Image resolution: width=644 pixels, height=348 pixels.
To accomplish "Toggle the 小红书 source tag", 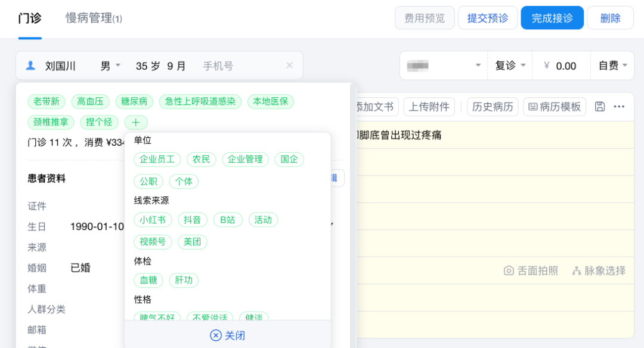I will (x=153, y=220).
